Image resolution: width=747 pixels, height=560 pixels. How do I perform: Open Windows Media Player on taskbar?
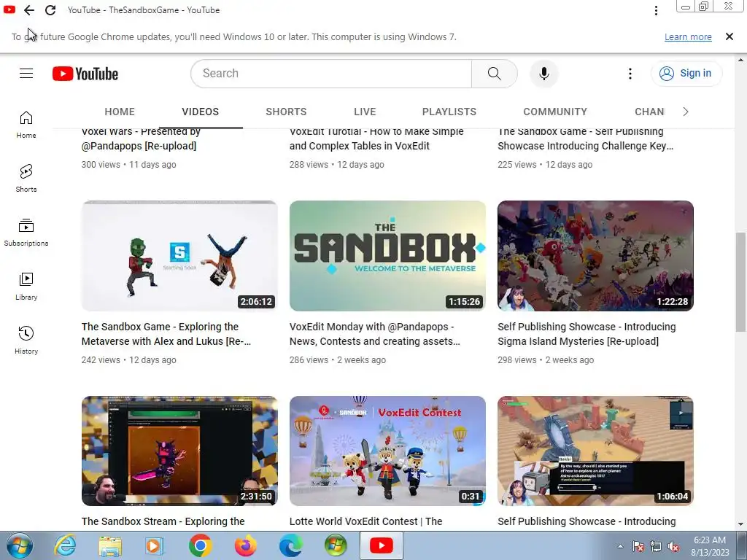[x=155, y=545]
